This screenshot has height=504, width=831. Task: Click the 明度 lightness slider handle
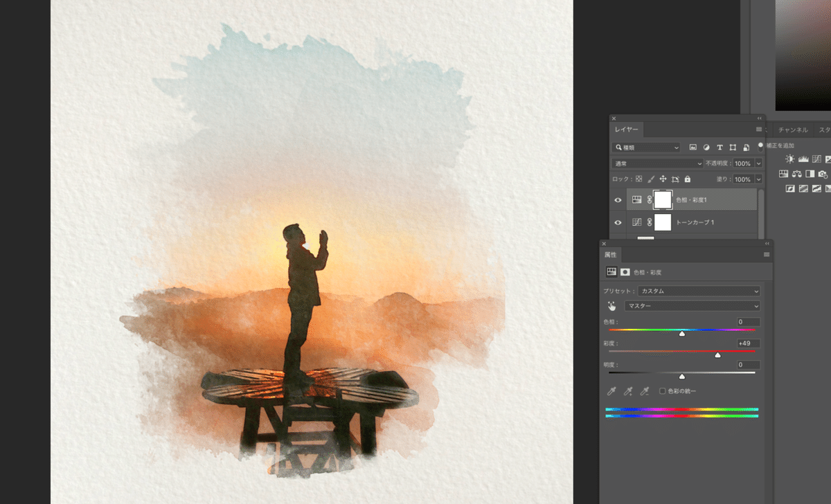point(682,377)
